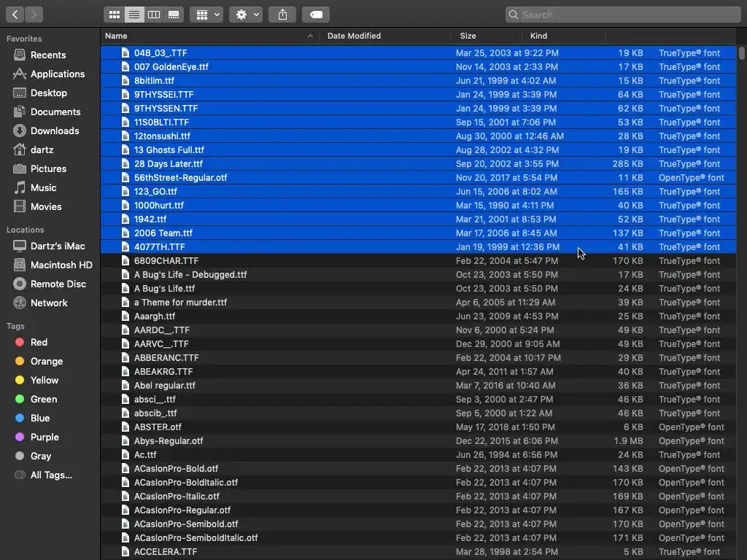747x560 pixels.
Task: Select ACaslonPro-Italic.otf file
Action: (418, 496)
